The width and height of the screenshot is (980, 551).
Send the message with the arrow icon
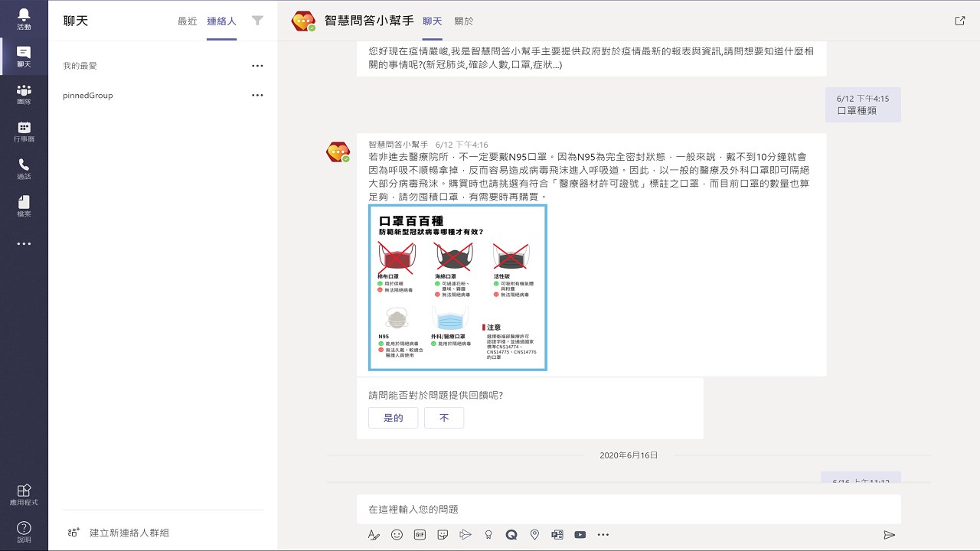[889, 535]
